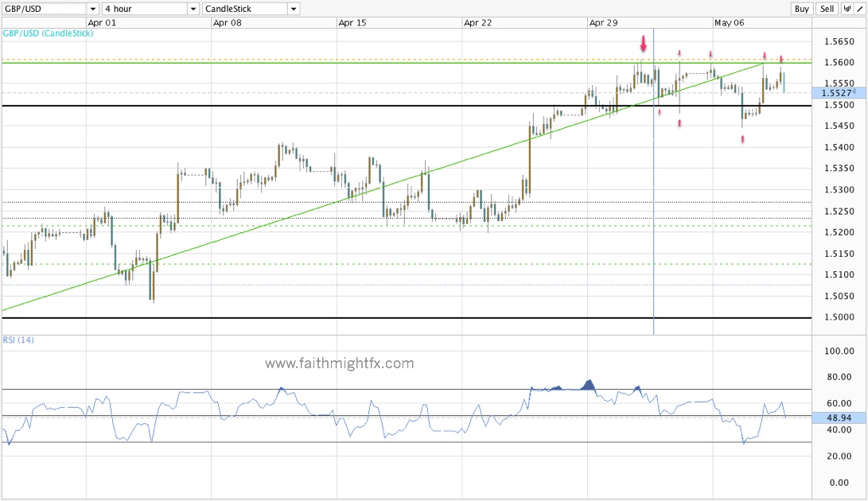Click the current price tag 1.5527
Screen dimensions: 868x501
pyautogui.click(x=838, y=93)
